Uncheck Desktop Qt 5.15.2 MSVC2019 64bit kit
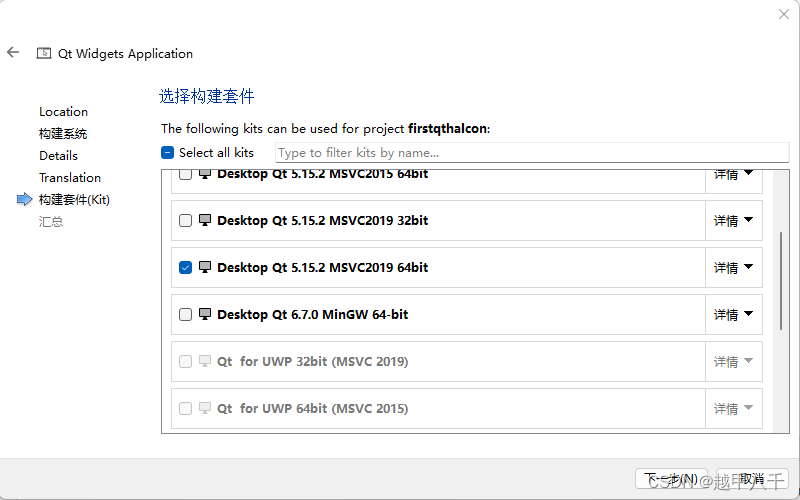 (x=185, y=267)
